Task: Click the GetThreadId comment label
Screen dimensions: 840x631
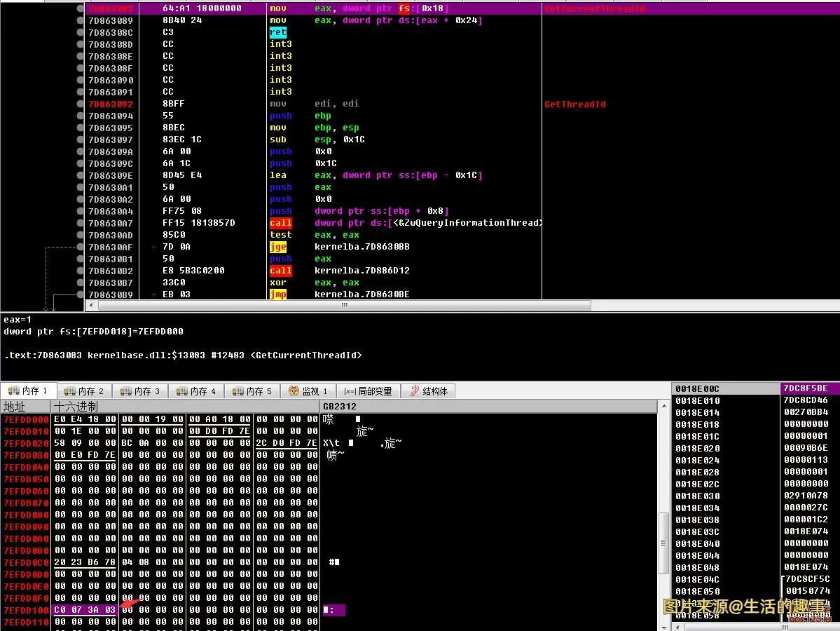Action: (x=574, y=104)
